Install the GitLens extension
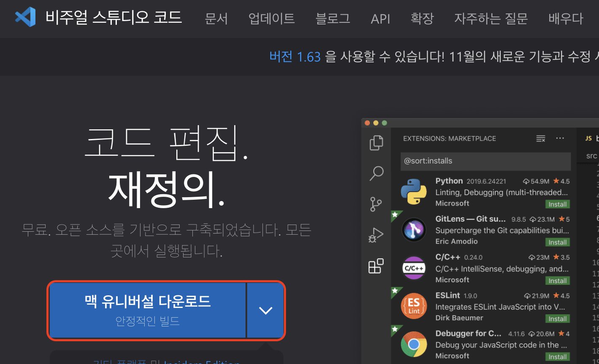Screen dimensions: 599x364 (x=558, y=242)
